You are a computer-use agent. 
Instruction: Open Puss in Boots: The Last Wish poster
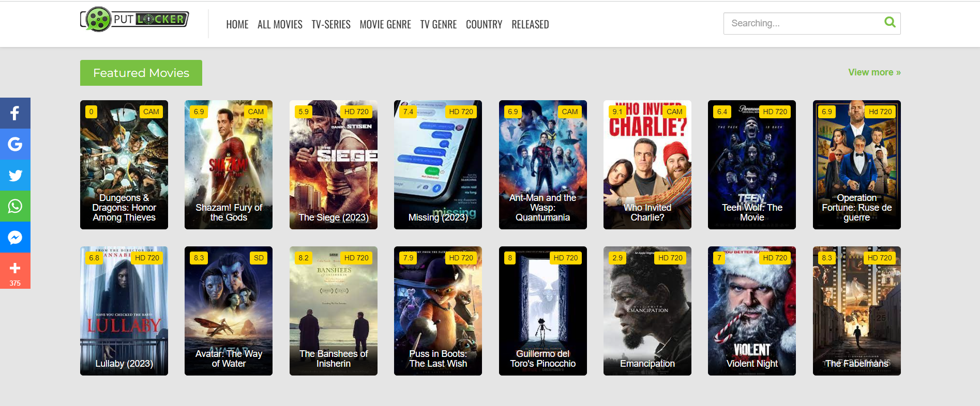438,311
